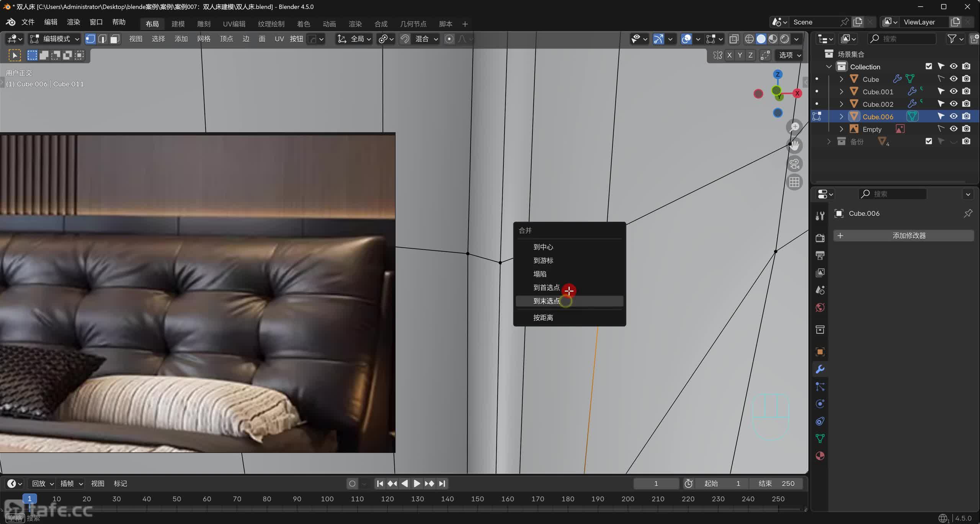Select vertex selection mode icon

(x=90, y=39)
